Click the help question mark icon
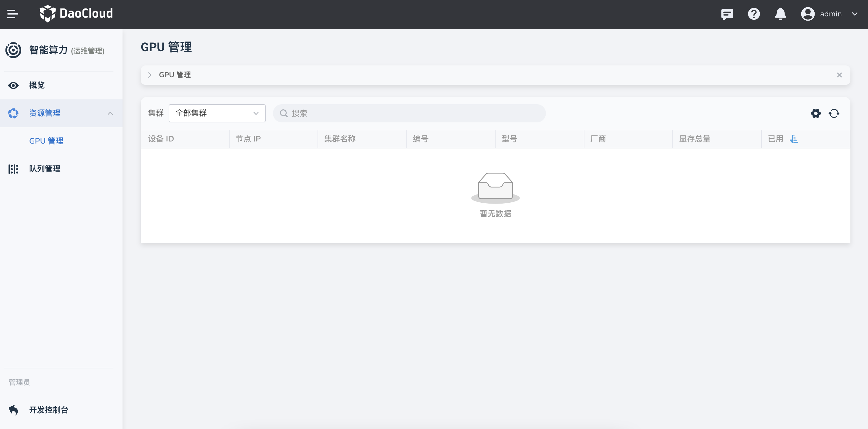 [754, 14]
